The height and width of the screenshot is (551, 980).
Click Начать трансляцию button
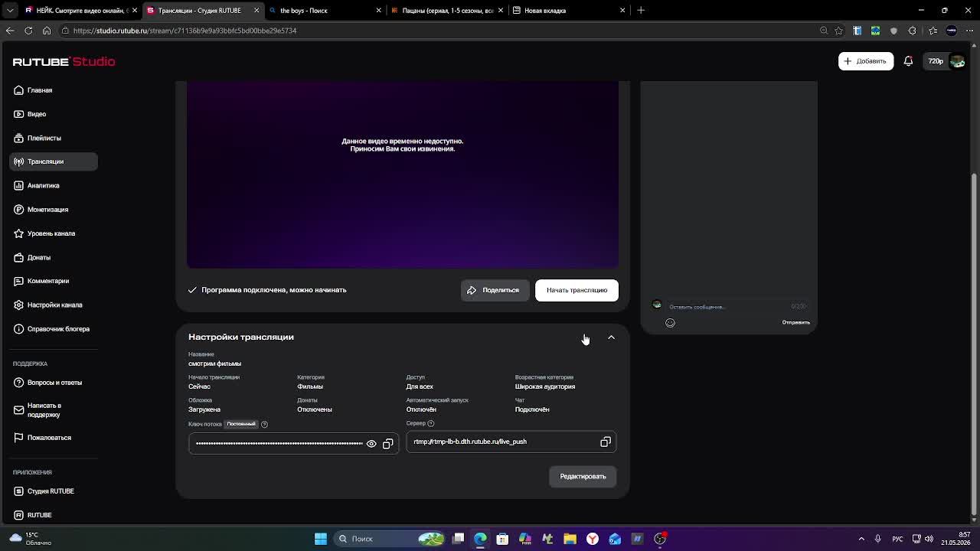(577, 290)
